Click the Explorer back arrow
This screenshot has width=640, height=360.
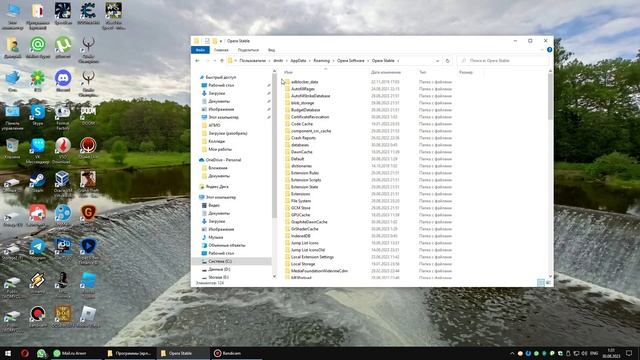(x=198, y=61)
